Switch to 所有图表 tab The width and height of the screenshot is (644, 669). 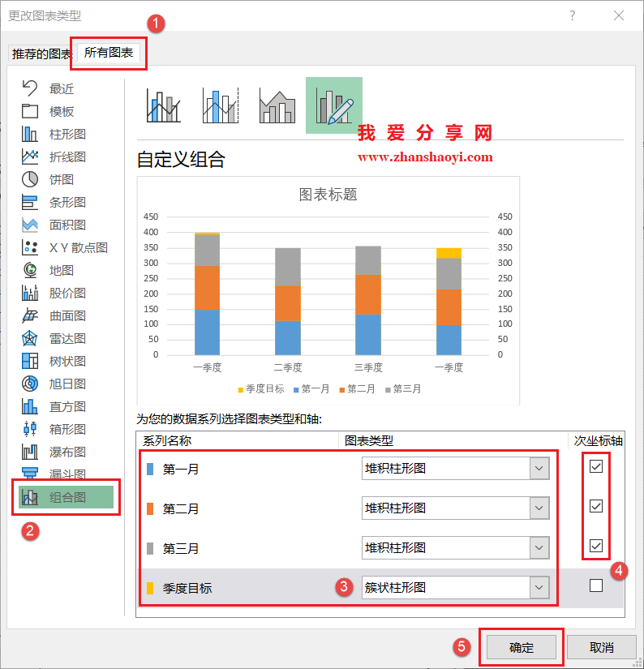109,53
